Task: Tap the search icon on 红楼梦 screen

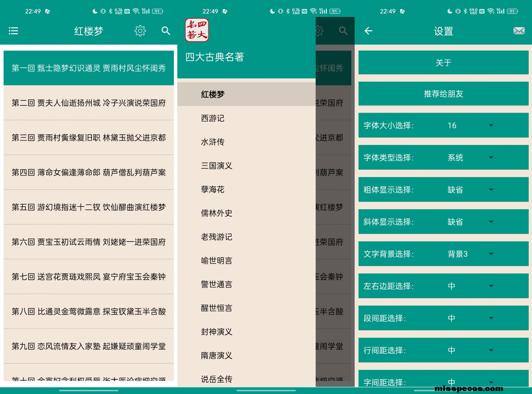Action: (166, 31)
